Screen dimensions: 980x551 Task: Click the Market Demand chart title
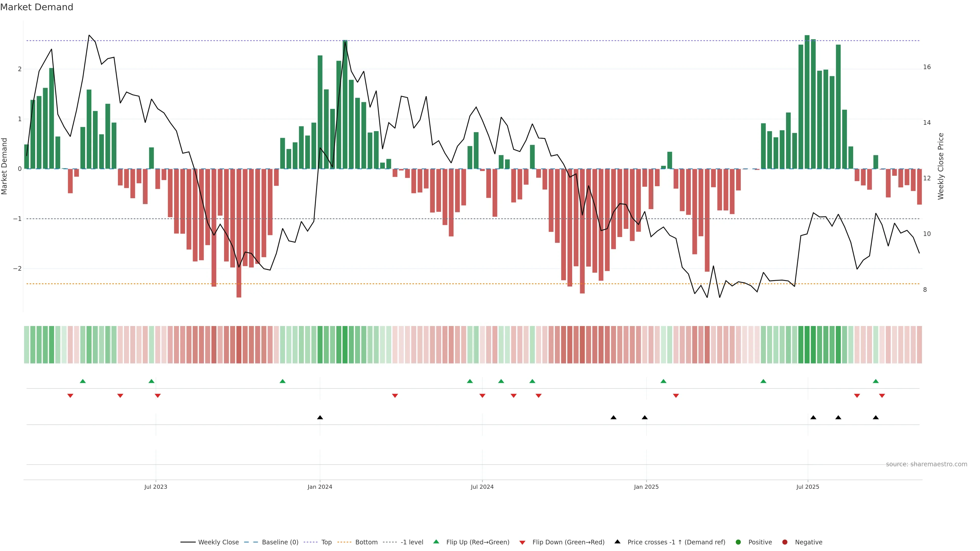36,7
